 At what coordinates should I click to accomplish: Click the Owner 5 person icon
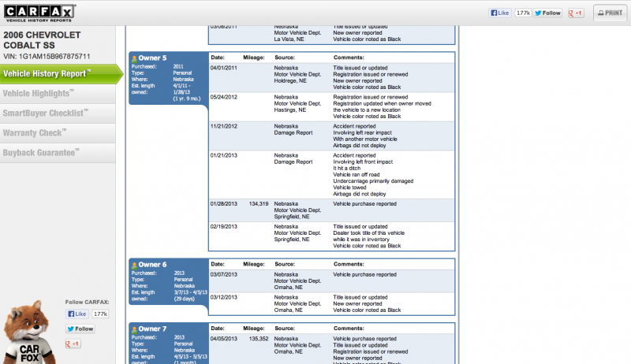[134, 58]
